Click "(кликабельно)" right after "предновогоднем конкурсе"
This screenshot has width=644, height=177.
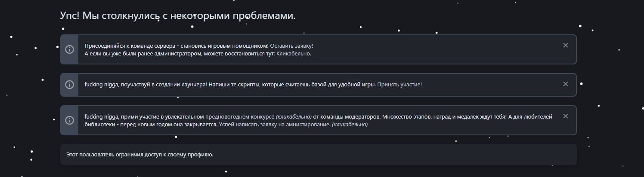294,116
